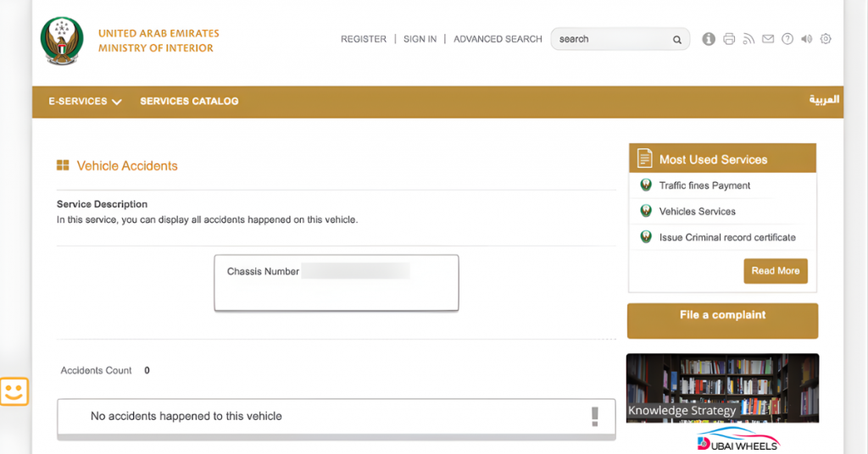This screenshot has height=454, width=868.
Task: Open the information icon in header
Action: [x=709, y=39]
